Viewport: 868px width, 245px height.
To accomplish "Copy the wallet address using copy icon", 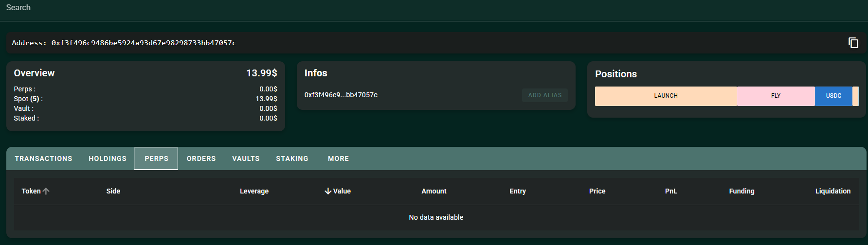I will 853,43.
